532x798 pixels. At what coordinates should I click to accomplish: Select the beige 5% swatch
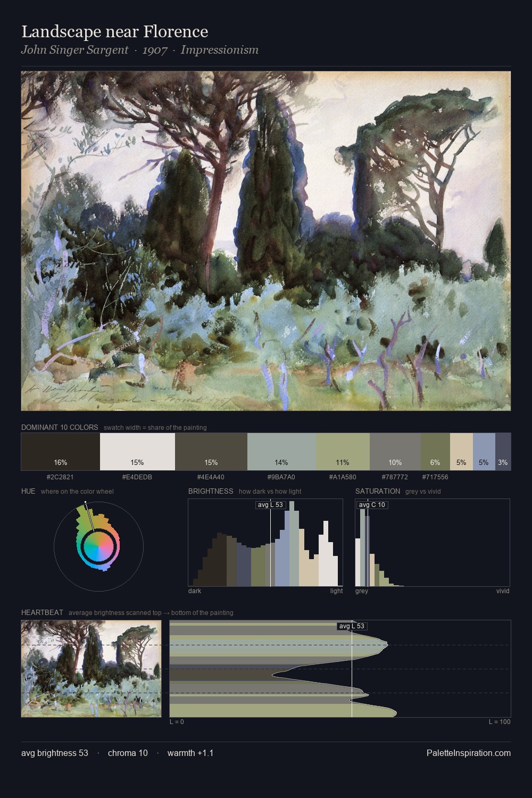click(461, 452)
